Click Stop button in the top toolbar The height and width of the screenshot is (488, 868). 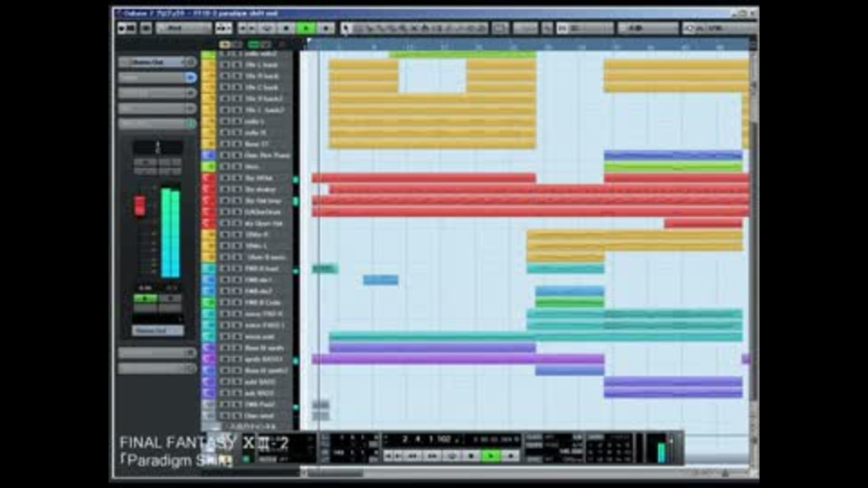[287, 28]
